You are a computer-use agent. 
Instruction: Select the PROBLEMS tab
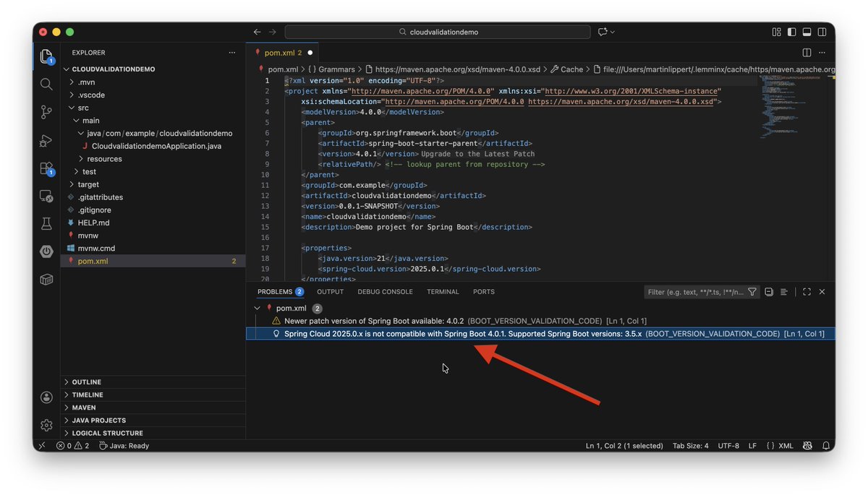click(281, 292)
